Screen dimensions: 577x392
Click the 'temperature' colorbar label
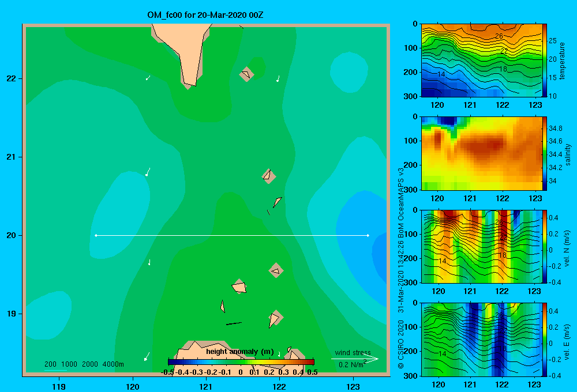pyautogui.click(x=562, y=61)
